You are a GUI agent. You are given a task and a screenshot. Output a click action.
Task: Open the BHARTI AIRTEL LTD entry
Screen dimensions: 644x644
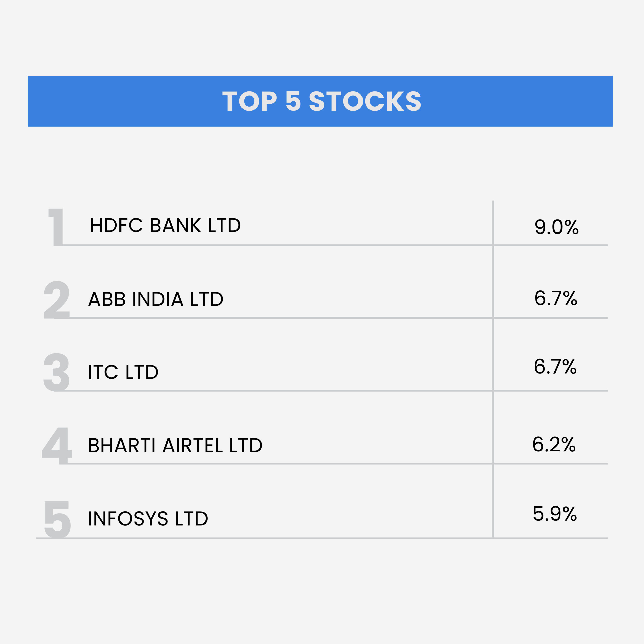point(175,445)
